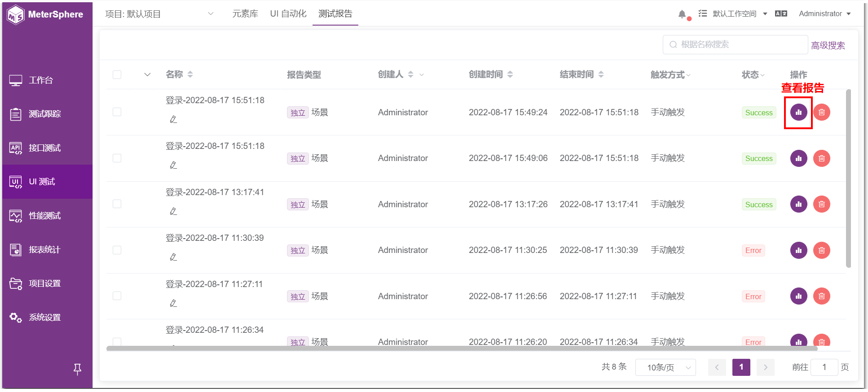This screenshot has width=868, height=392.
Task: View report for 登录-2022-08-17 13:17:41
Action: point(798,204)
